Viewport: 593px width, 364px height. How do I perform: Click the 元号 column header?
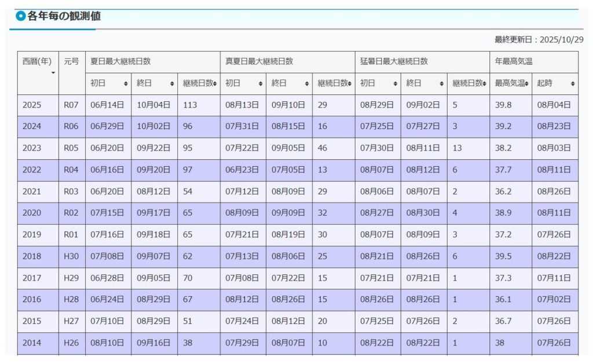pyautogui.click(x=72, y=61)
